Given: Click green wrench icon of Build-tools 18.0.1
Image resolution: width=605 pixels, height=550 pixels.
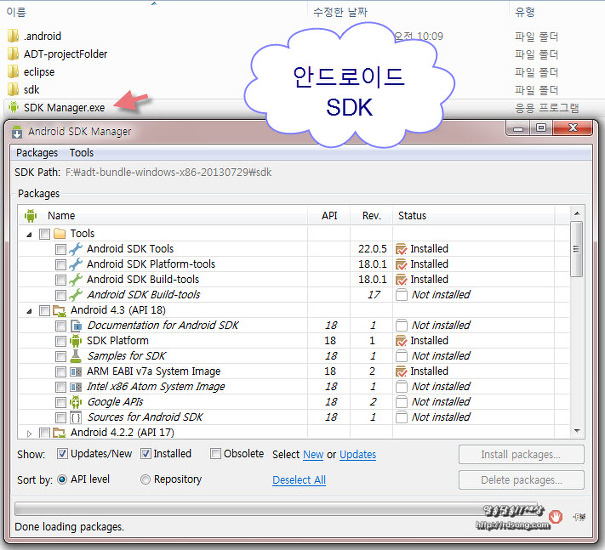Looking at the screenshot, I should pos(76,279).
